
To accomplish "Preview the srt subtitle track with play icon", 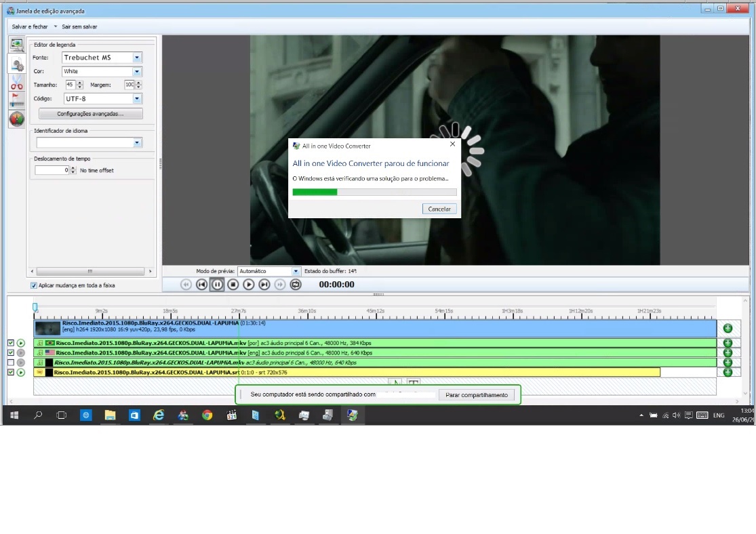I will click(21, 372).
